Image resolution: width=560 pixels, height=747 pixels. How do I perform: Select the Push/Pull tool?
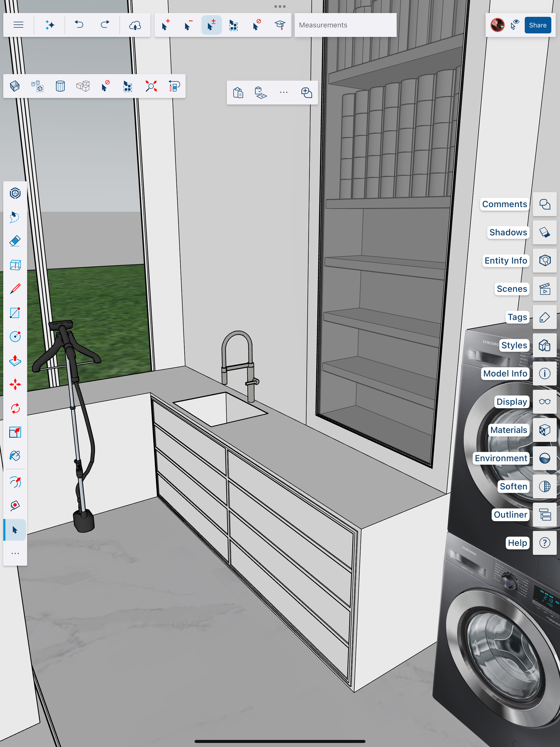click(15, 361)
